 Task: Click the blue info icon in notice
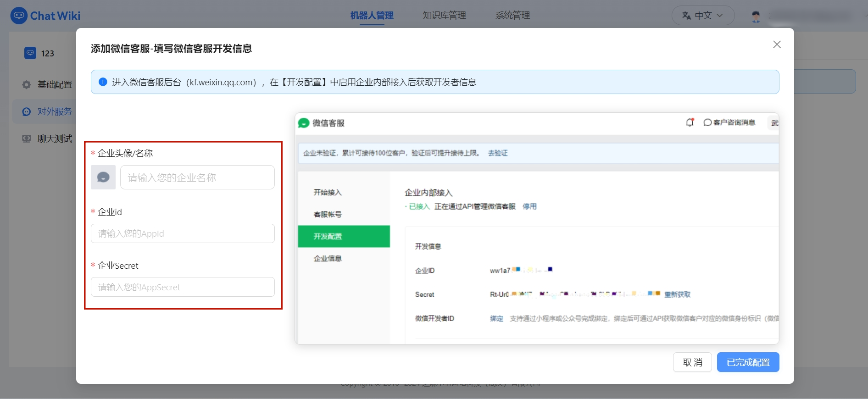103,82
